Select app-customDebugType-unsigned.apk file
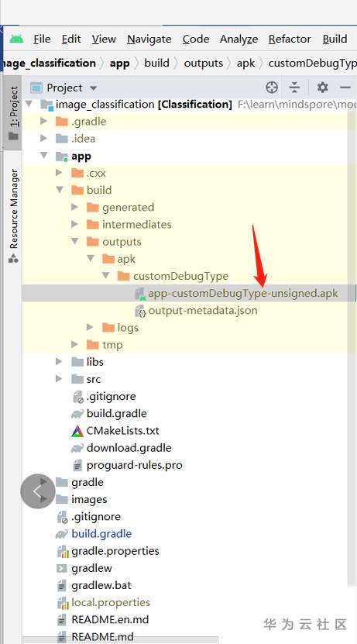 click(243, 293)
